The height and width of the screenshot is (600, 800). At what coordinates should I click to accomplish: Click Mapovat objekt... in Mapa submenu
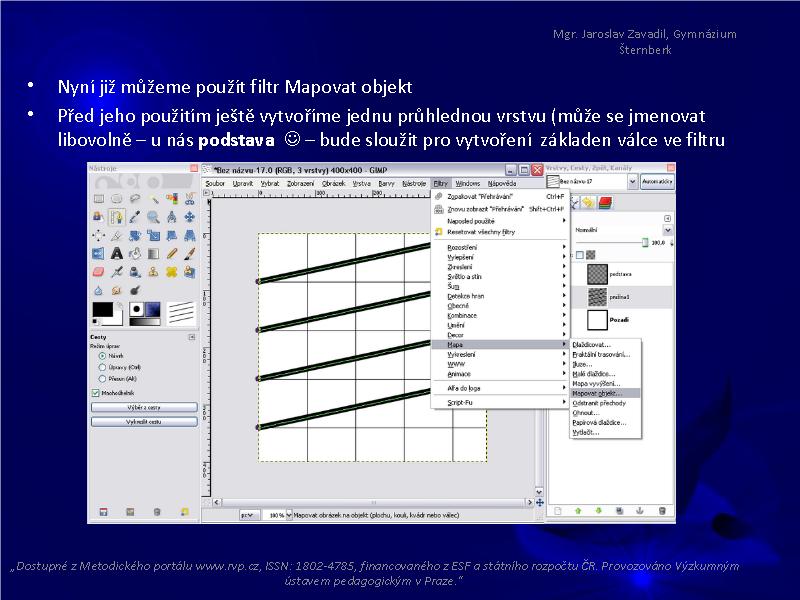[x=605, y=393]
